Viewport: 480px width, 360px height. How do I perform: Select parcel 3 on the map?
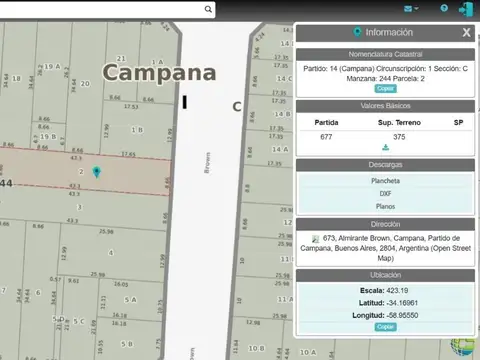click(x=79, y=207)
